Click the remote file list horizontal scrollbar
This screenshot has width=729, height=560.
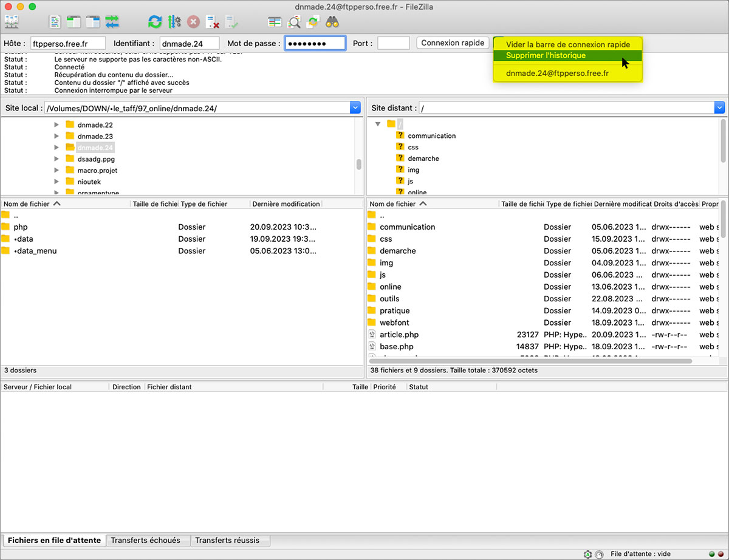tap(530, 361)
